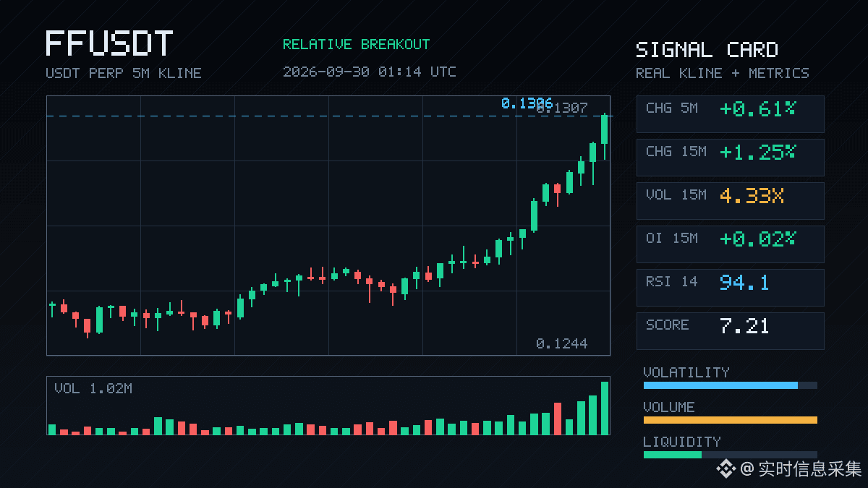Screen dimensions: 868x488
Task: Click the CHG 5M metric card
Action: [730, 114]
